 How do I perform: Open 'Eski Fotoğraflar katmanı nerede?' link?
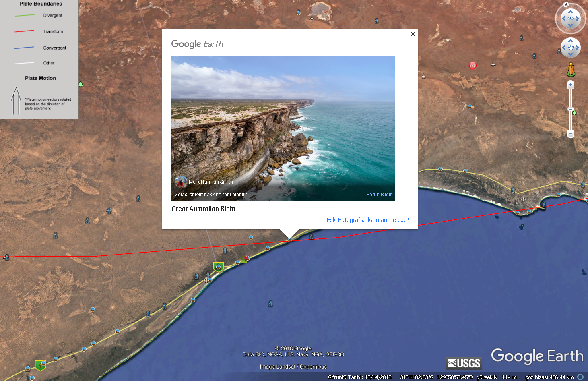pyautogui.click(x=368, y=220)
